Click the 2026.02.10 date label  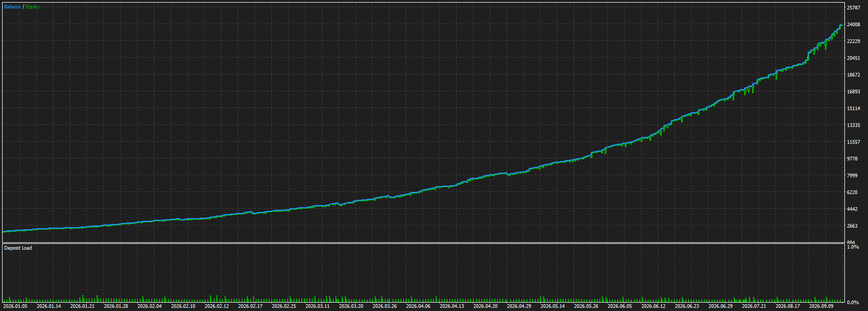183,306
